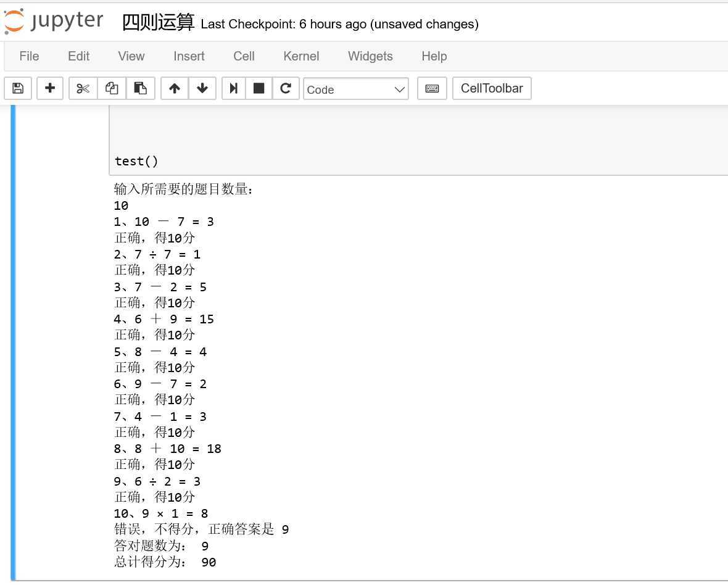728x585 pixels.
Task: Save the notebook with floppy disk icon
Action: click(18, 88)
